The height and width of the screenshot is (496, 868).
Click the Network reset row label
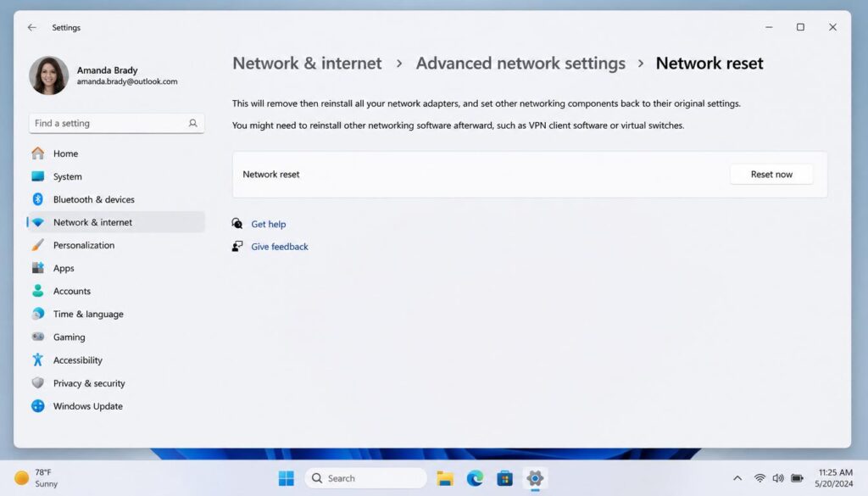pyautogui.click(x=271, y=174)
